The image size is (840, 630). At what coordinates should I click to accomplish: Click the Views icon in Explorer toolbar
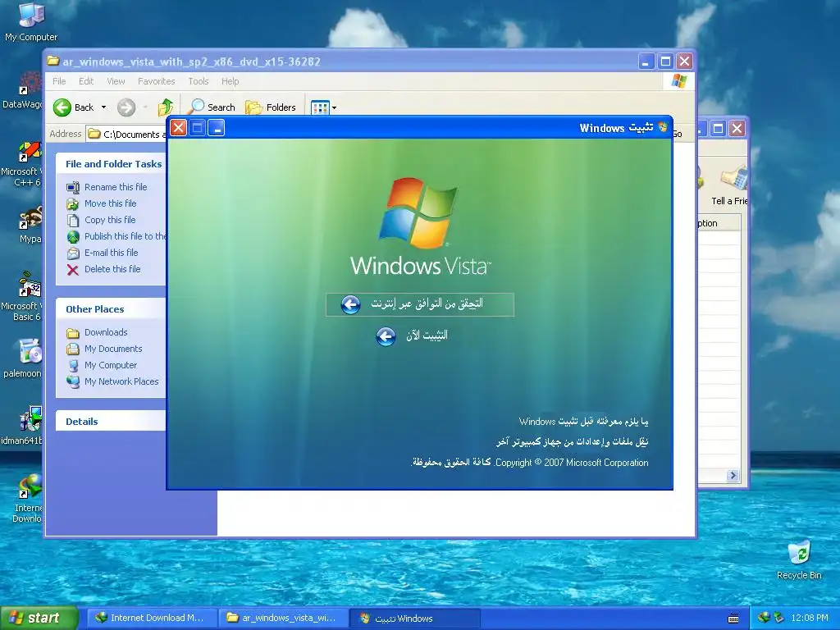tap(320, 107)
